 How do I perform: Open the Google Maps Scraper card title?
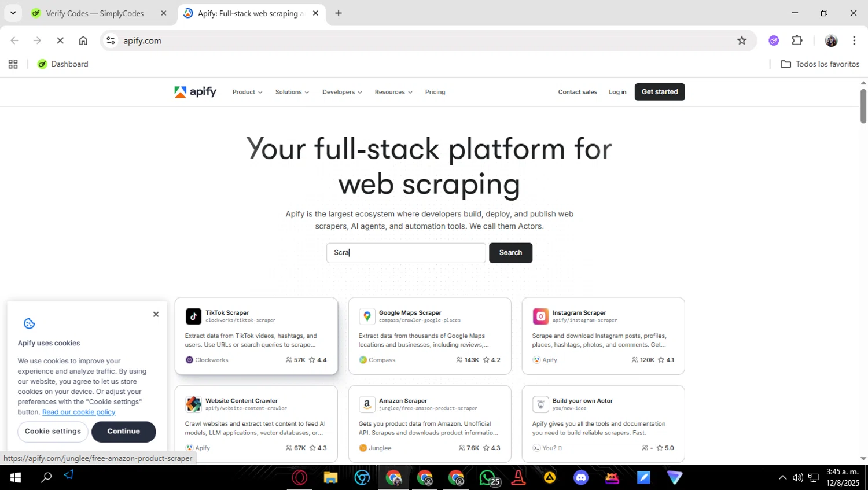(410, 313)
